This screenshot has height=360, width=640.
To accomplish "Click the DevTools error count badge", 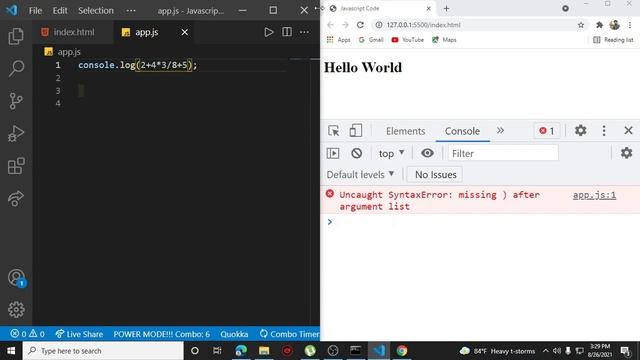I will coord(547,131).
